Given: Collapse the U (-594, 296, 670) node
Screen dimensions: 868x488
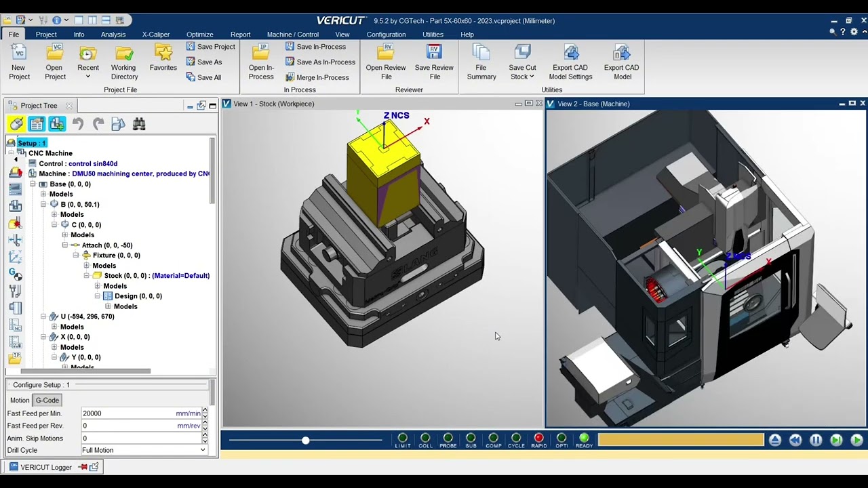Looking at the screenshot, I should [43, 317].
